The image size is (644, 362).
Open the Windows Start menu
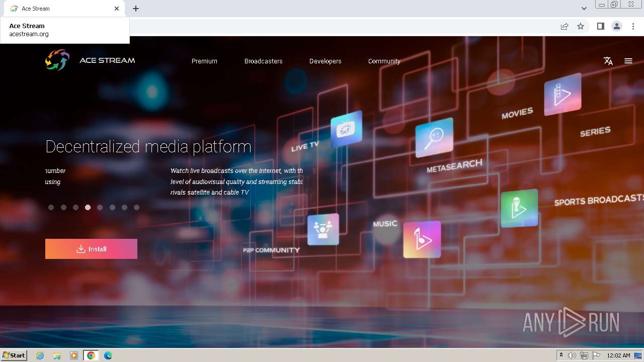coord(14,355)
